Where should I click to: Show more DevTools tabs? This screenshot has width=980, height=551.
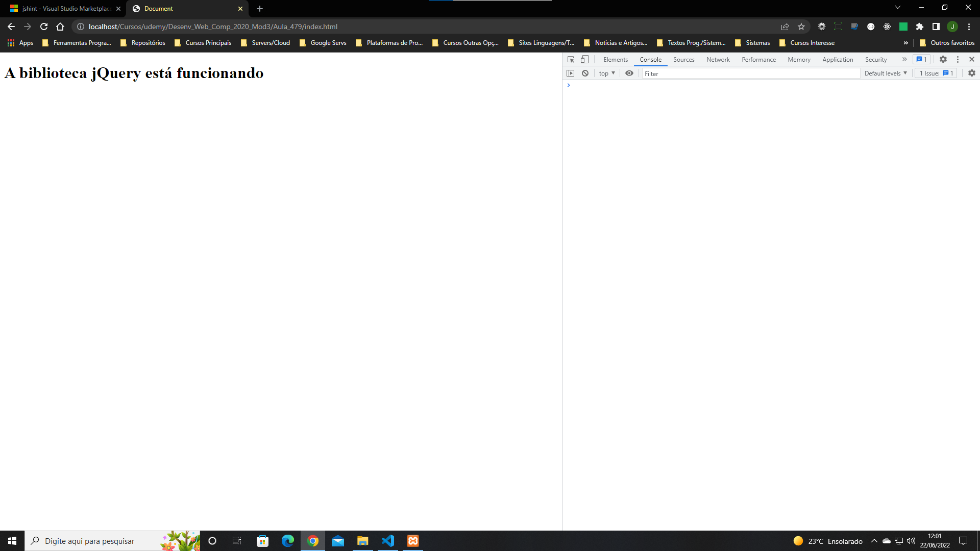tap(904, 60)
